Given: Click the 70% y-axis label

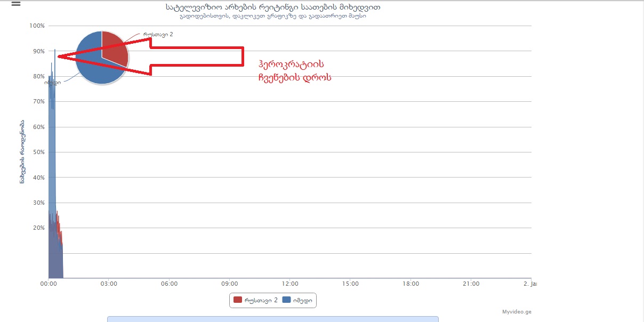Looking at the screenshot, I should pyautogui.click(x=38, y=101).
